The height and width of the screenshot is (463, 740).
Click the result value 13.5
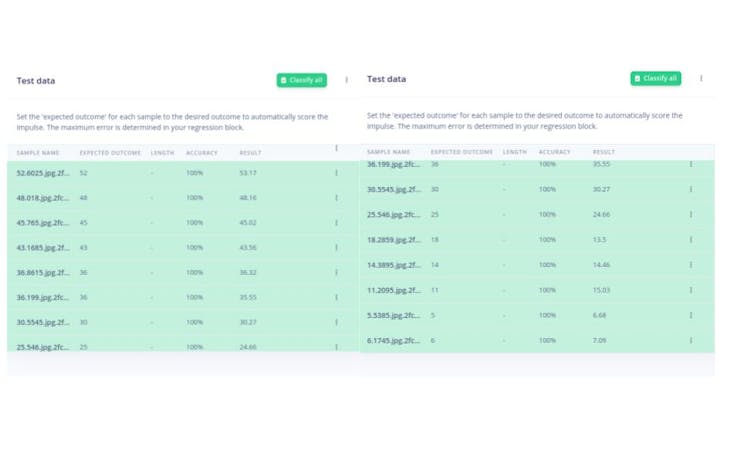[599, 240]
